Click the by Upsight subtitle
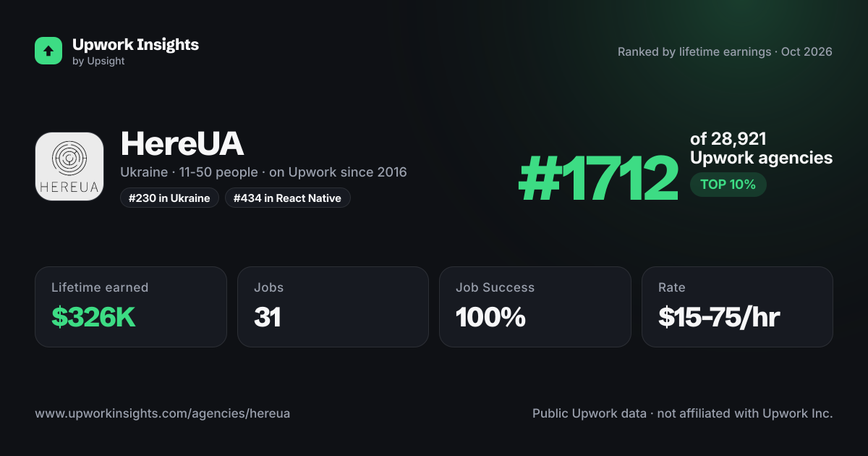Image resolution: width=868 pixels, height=456 pixels. click(x=98, y=62)
